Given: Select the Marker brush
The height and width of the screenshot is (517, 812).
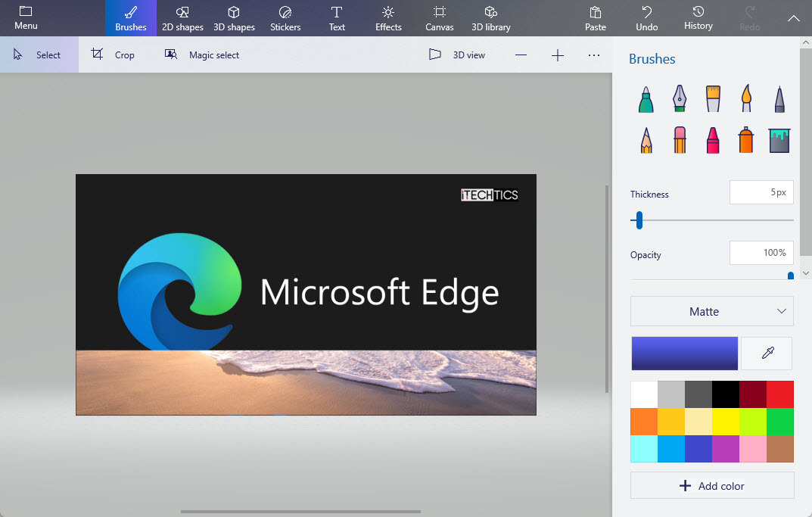Looking at the screenshot, I should [x=646, y=98].
